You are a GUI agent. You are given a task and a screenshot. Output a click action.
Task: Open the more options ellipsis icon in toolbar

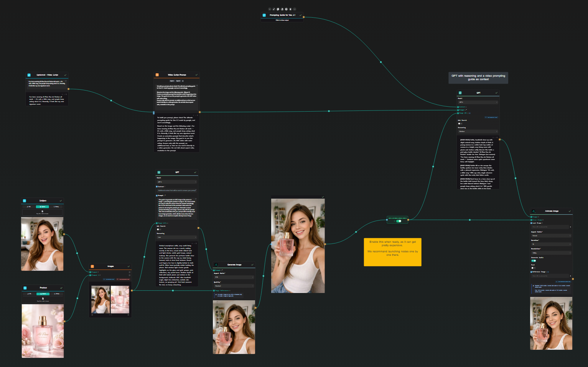tap(295, 9)
